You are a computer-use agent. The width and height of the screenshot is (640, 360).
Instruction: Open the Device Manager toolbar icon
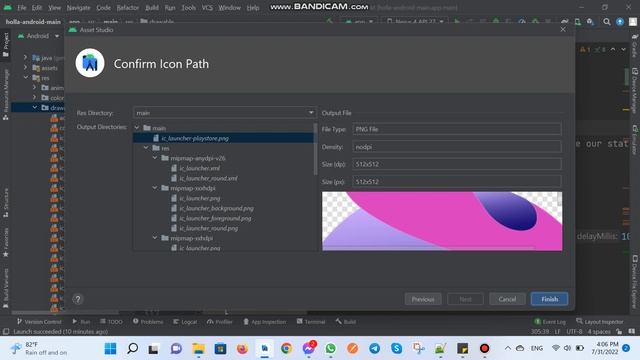(x=578, y=22)
